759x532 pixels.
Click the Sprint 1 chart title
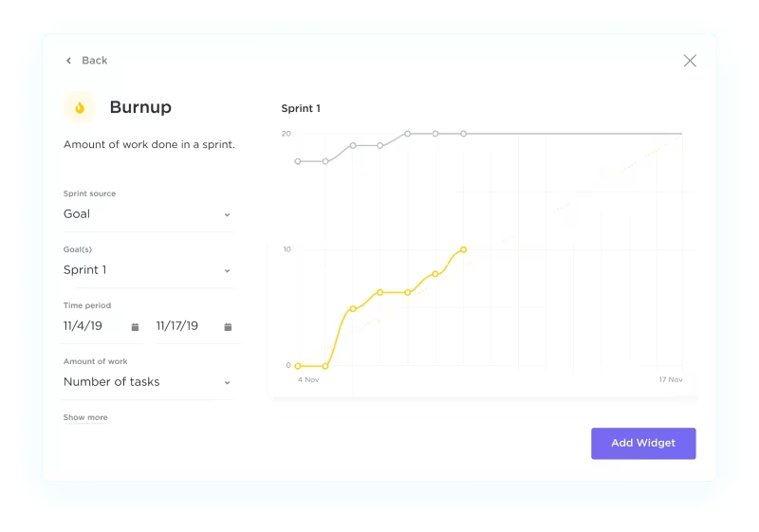click(301, 108)
